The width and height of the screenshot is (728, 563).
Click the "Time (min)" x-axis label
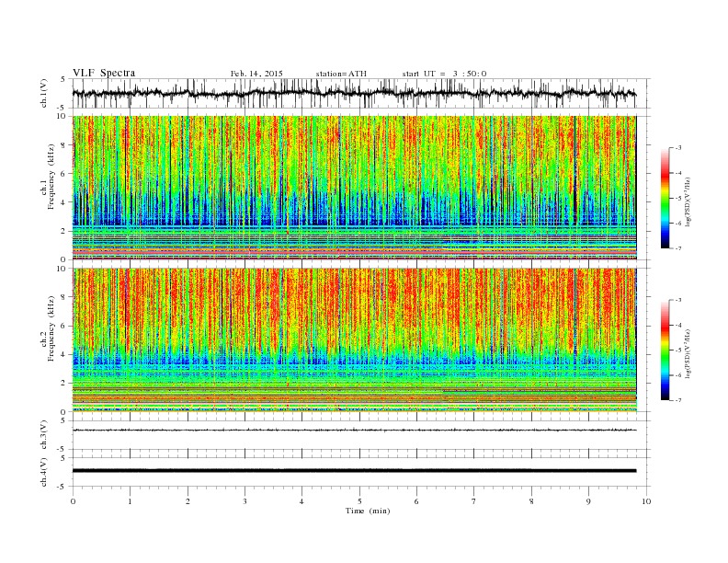[x=368, y=511]
